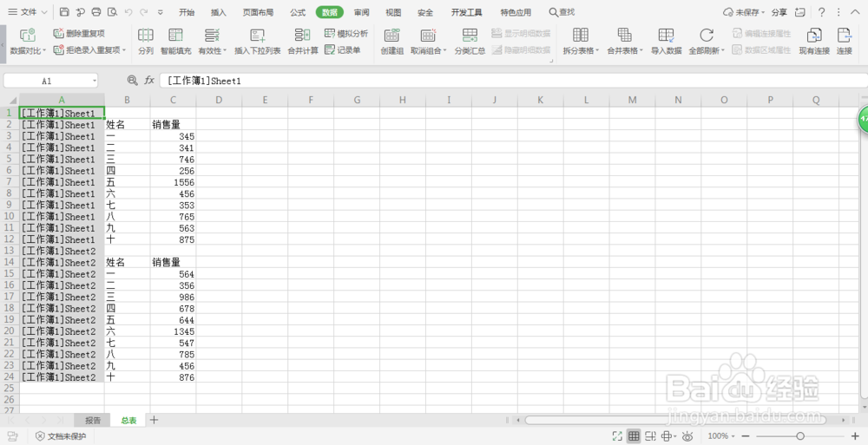Click the vertical three-dot more options icon

point(838,11)
